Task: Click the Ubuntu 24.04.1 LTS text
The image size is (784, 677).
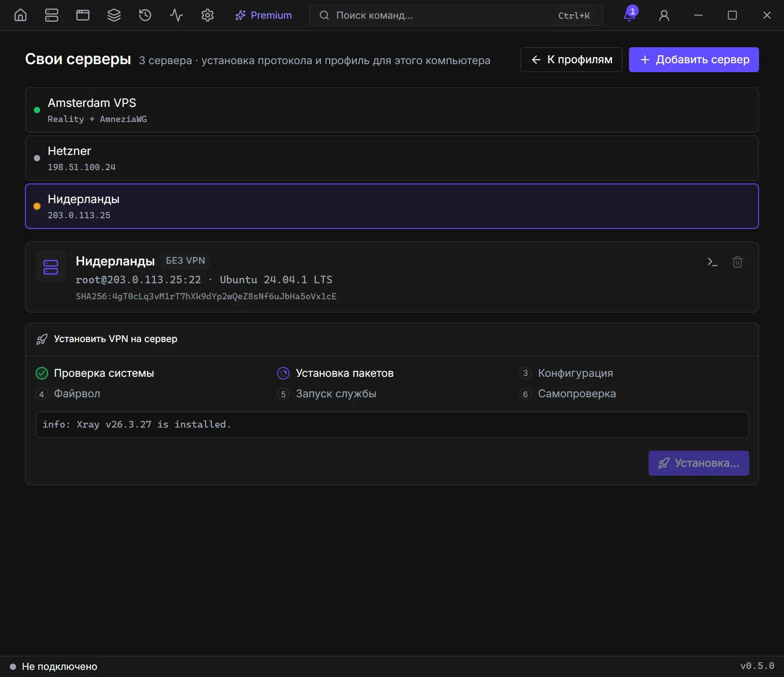Action: click(x=276, y=280)
